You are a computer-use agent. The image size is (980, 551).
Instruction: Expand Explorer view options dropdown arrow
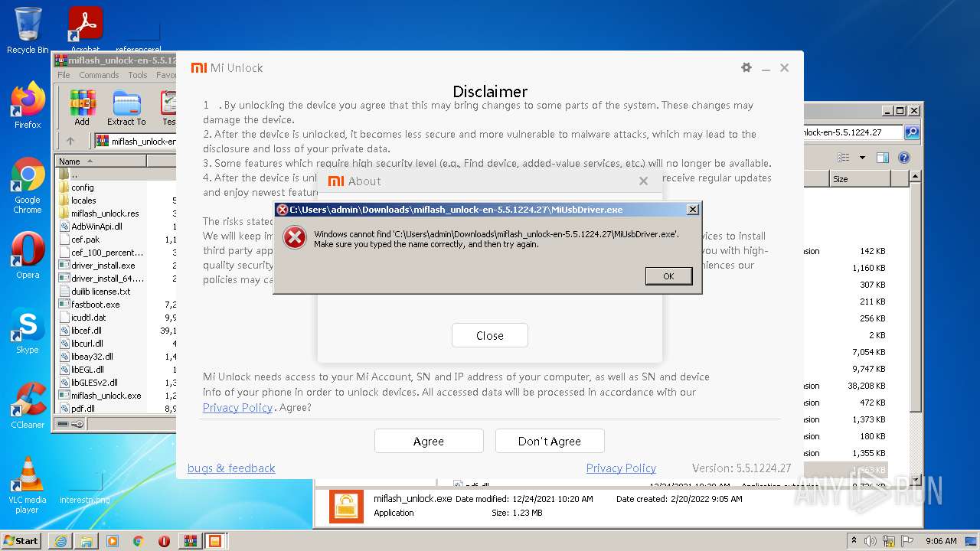[x=862, y=158]
